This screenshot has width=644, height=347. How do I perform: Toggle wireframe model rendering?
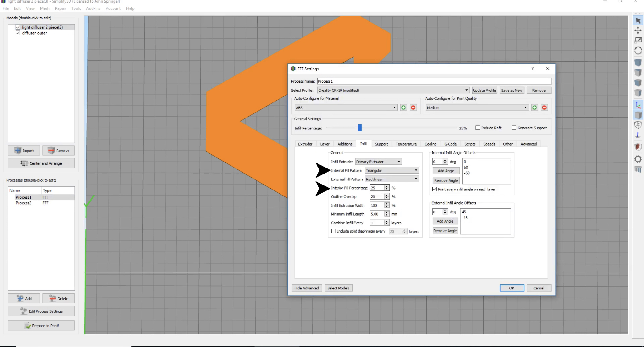tap(638, 125)
